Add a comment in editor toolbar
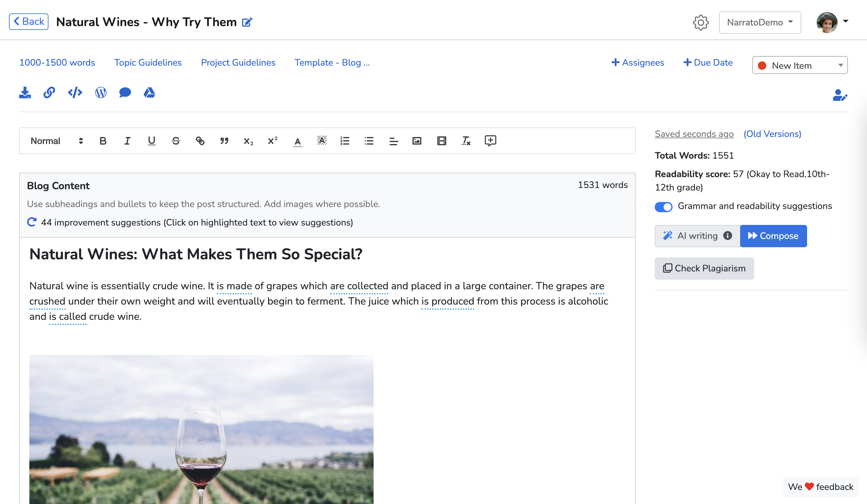 pos(490,141)
